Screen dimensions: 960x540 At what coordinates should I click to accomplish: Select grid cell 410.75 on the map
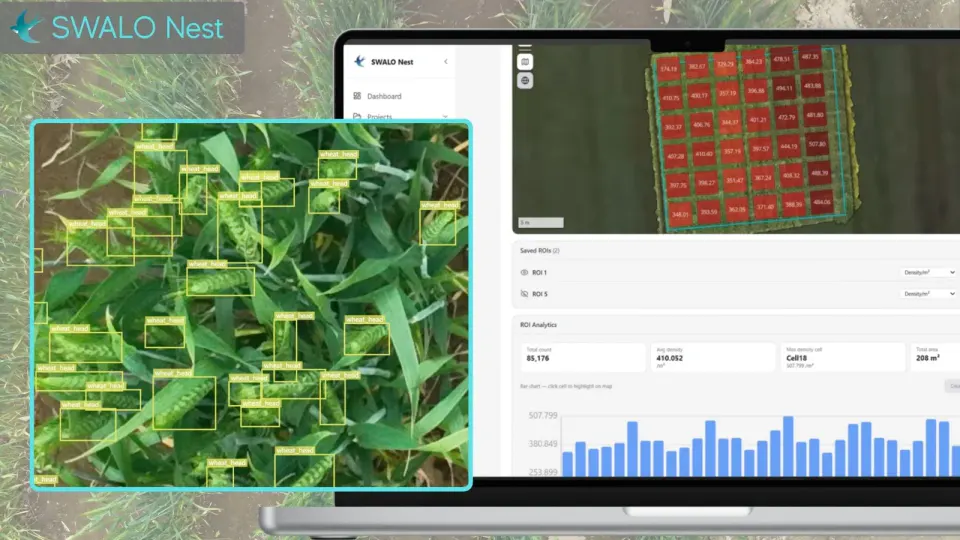click(x=671, y=98)
